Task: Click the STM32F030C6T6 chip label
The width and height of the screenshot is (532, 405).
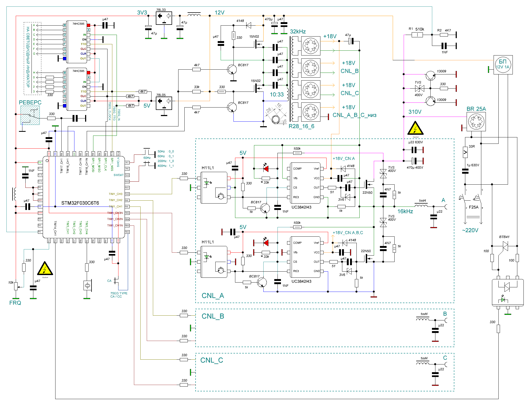Action: 80,203
